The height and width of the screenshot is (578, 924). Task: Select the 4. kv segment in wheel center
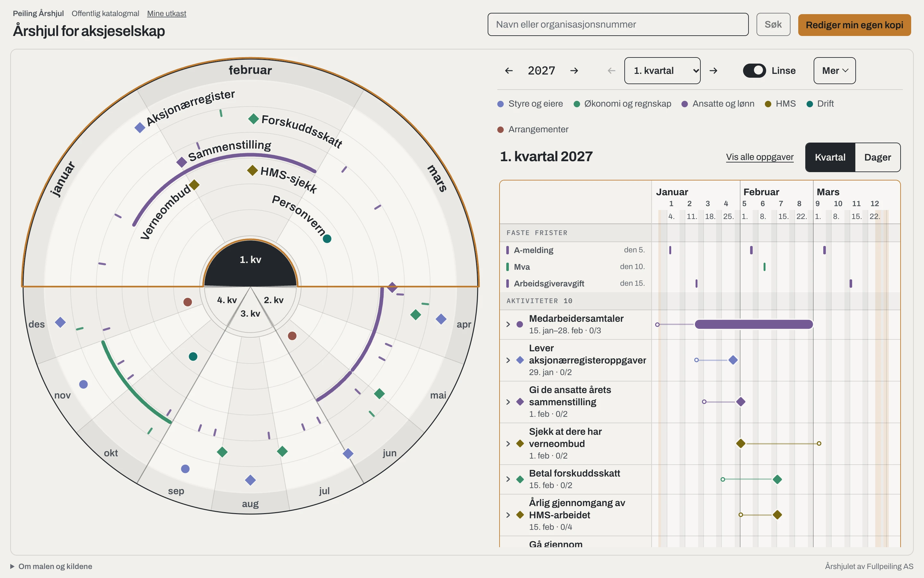[227, 301]
